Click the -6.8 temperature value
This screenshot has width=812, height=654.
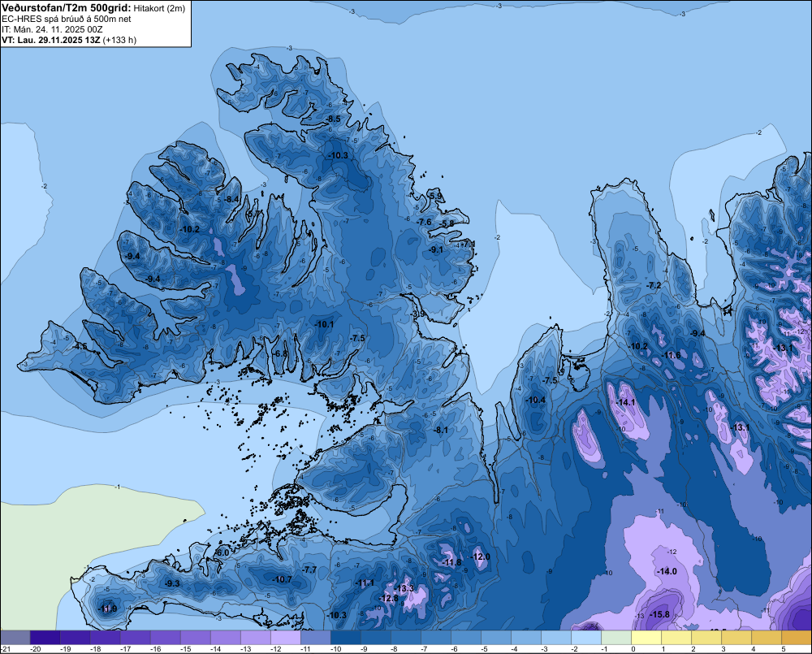tap(280, 353)
